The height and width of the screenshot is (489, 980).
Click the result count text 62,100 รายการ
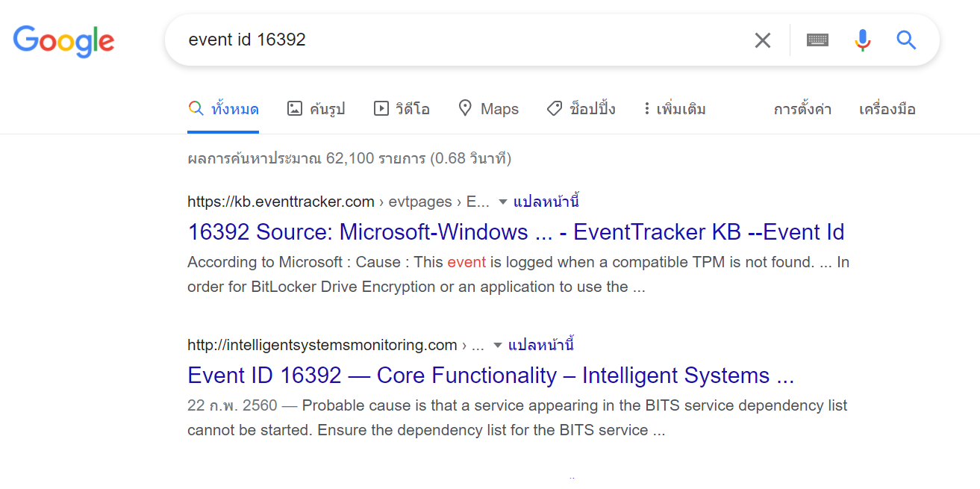349,158
